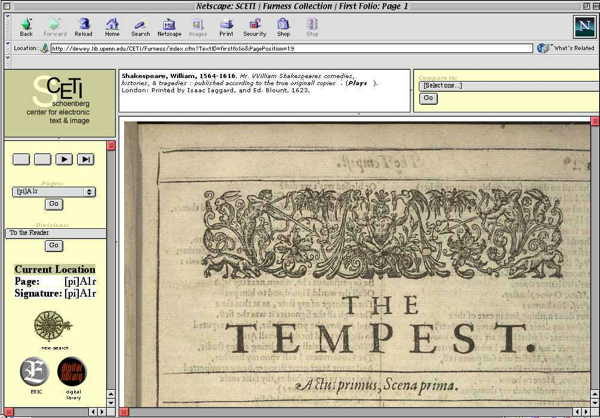This screenshot has height=418, width=600.
Task: Click the Search toolbar icon
Action: click(x=140, y=27)
